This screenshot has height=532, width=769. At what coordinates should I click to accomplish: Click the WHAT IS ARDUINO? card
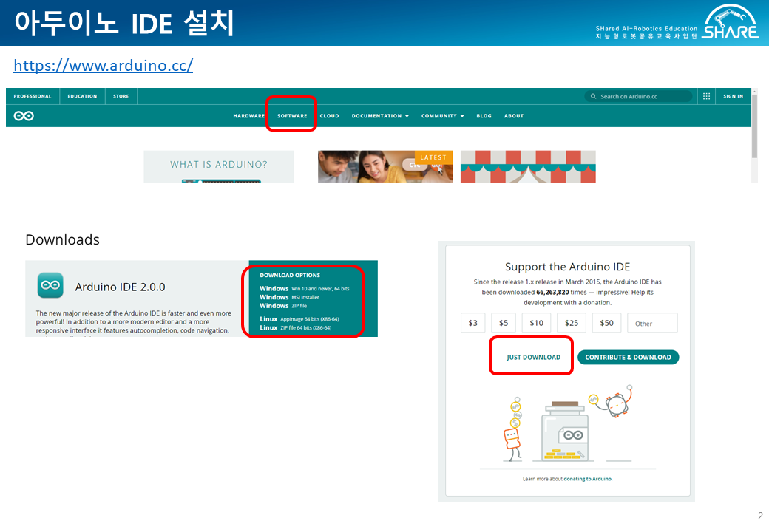click(219, 166)
